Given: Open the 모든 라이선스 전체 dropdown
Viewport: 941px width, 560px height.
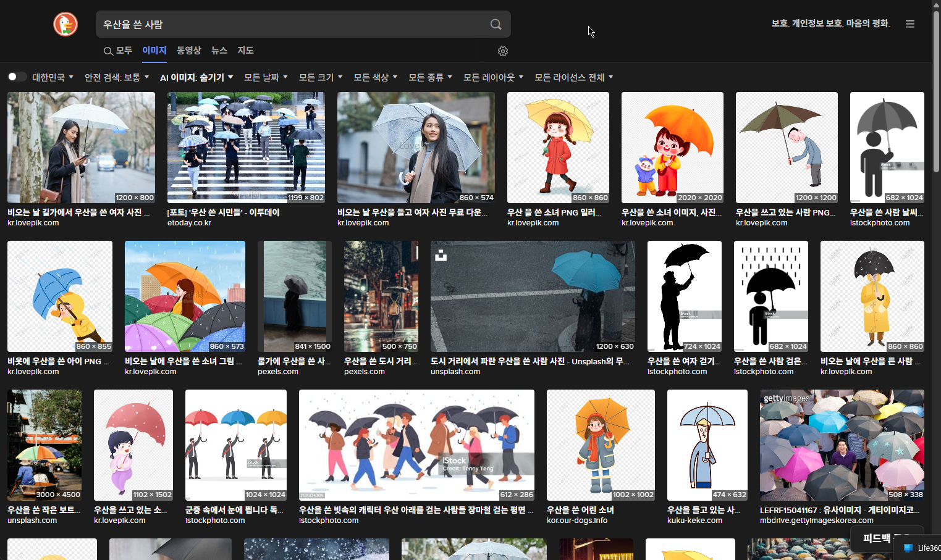Looking at the screenshot, I should tap(572, 77).
